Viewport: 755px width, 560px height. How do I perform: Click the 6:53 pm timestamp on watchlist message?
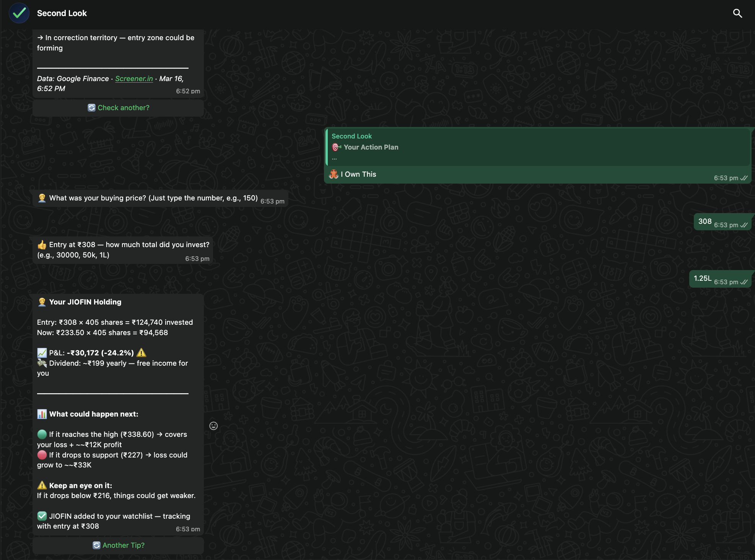coord(188,529)
